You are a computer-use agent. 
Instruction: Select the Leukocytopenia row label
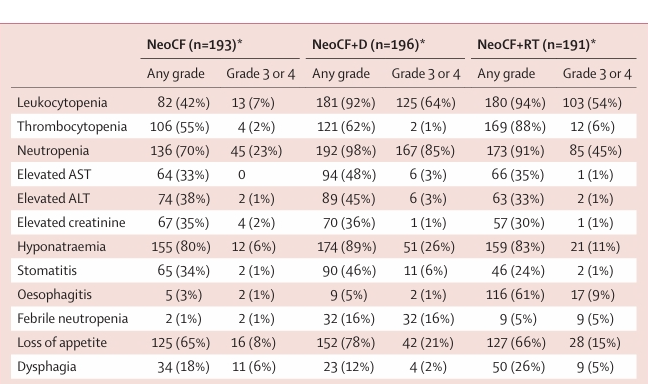[x=62, y=103]
